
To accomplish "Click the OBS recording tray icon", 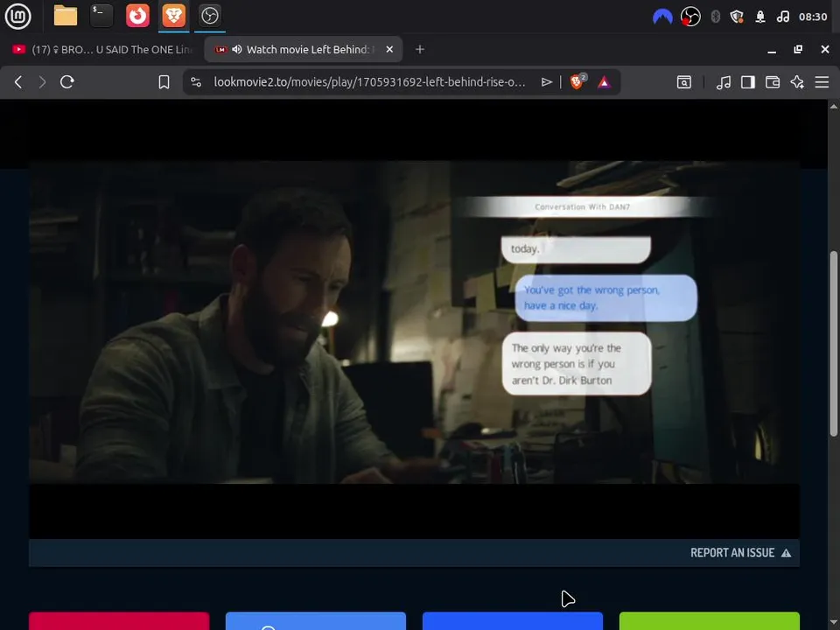I will pyautogui.click(x=690, y=17).
